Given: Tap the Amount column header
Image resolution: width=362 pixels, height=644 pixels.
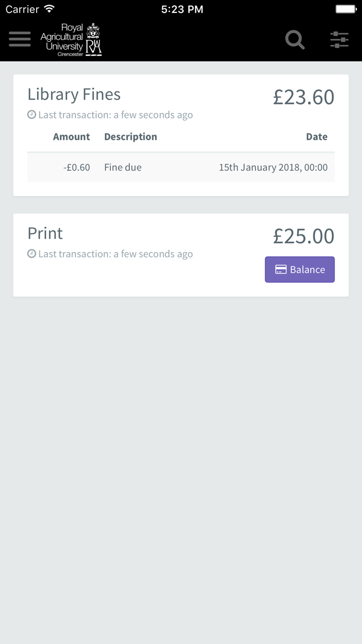Looking at the screenshot, I should pos(71,137).
